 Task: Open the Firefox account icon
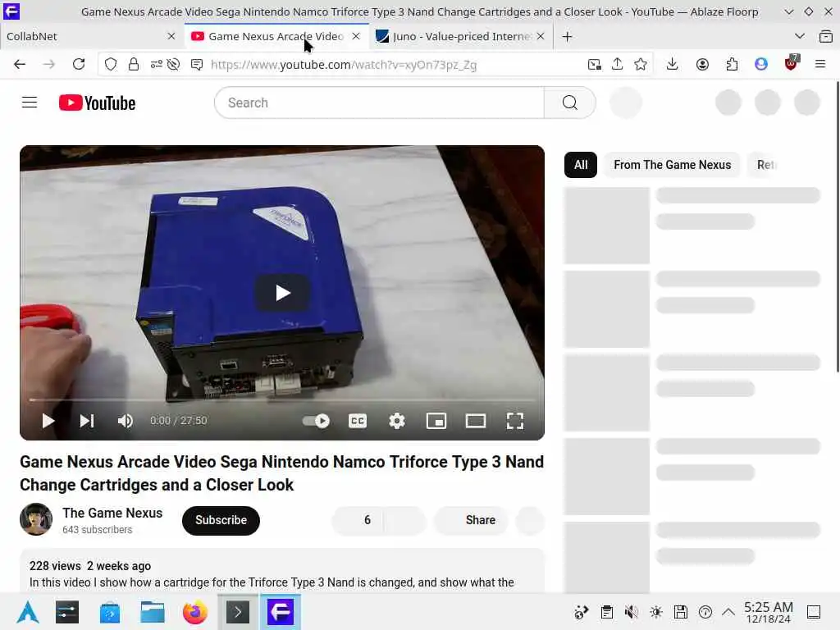[x=702, y=64]
